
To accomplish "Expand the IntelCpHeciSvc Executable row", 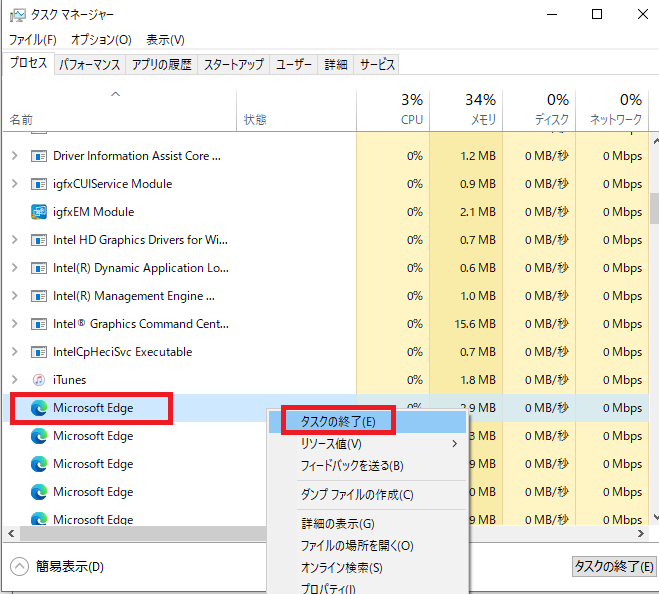I will pos(15,351).
